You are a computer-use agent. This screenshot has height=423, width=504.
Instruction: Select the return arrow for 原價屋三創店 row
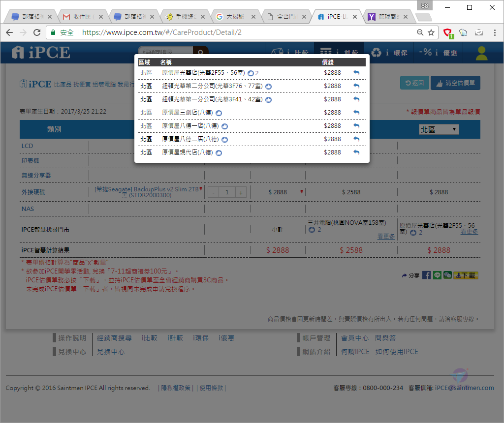[x=356, y=113]
